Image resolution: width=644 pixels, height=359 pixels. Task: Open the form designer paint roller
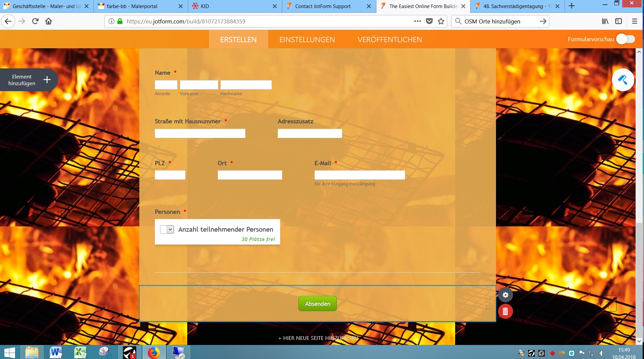pos(623,80)
